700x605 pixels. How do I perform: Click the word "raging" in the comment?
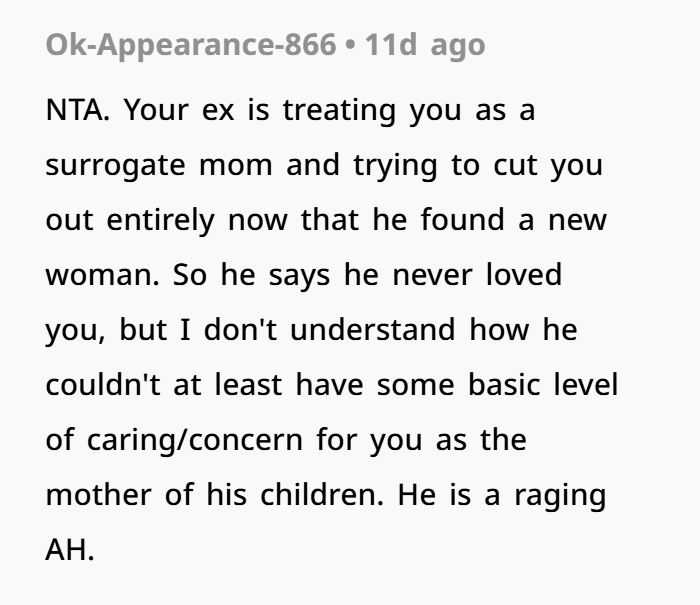pos(561,495)
